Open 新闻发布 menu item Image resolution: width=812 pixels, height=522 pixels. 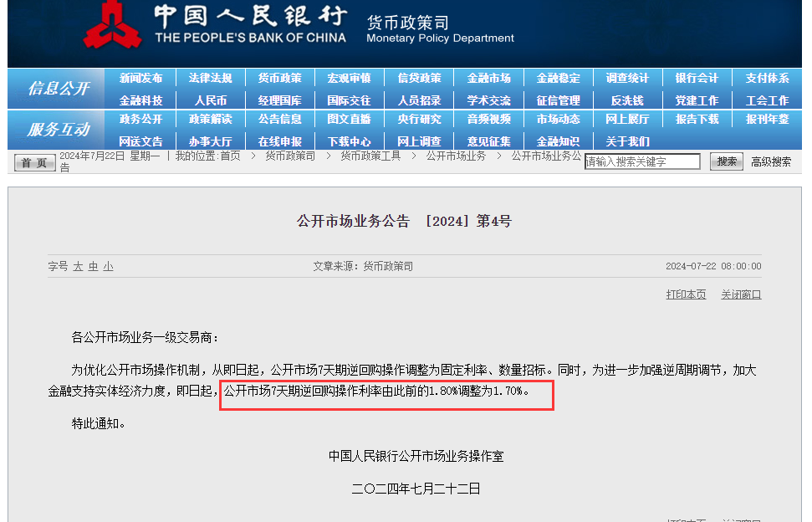[140, 78]
